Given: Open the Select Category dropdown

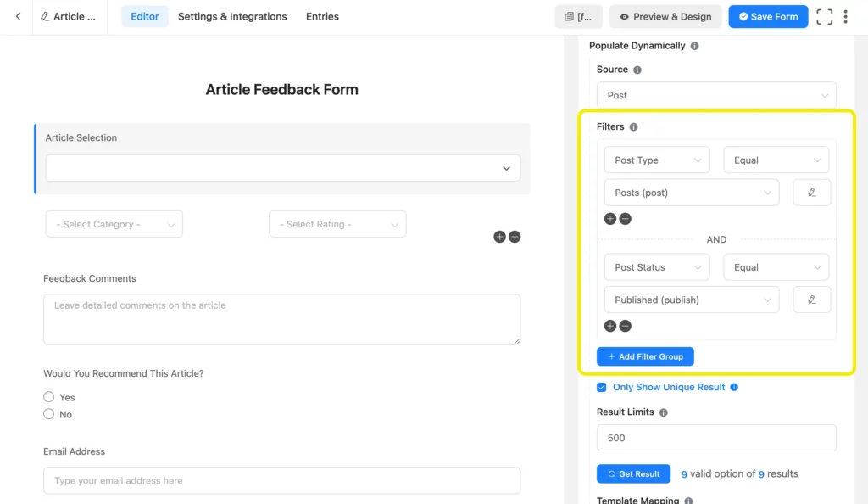Looking at the screenshot, I should 114,224.
